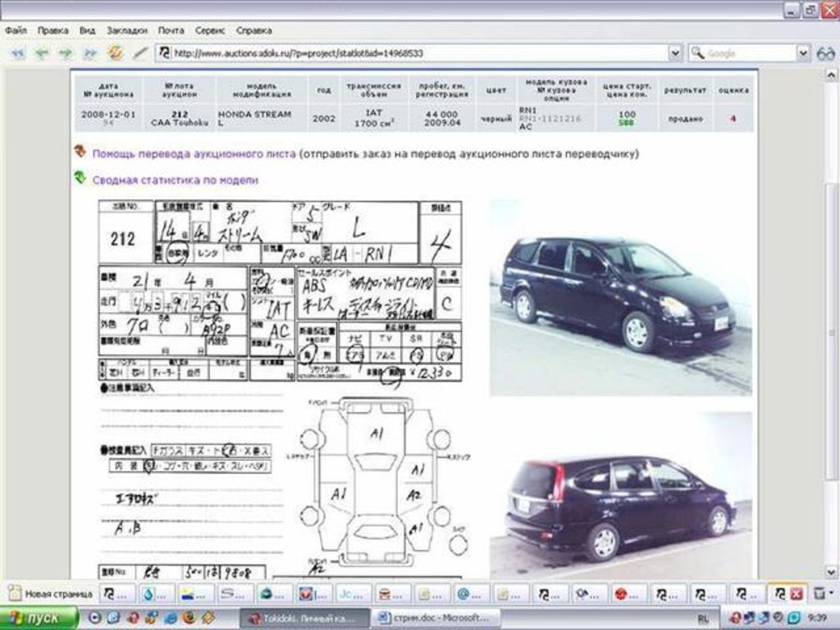Click the page scrollbar up arrow

point(832,75)
